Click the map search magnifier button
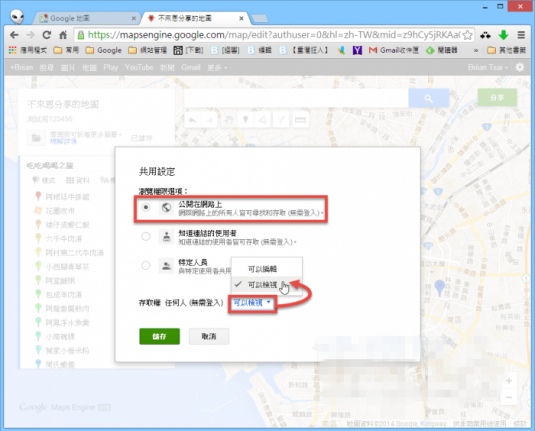Viewport: 535px width, 431px height. (x=429, y=98)
